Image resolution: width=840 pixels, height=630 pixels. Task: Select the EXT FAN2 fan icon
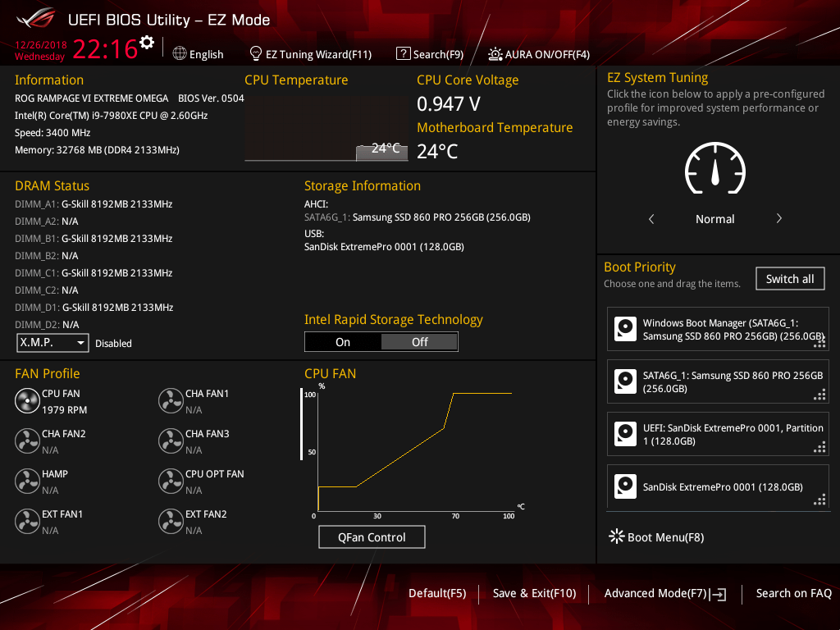tap(171, 521)
